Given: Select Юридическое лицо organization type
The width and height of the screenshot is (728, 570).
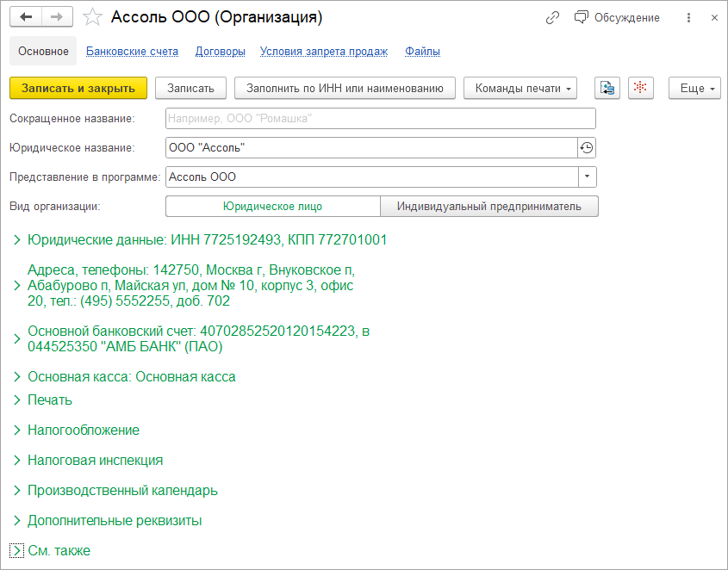Looking at the screenshot, I should click(272, 206).
